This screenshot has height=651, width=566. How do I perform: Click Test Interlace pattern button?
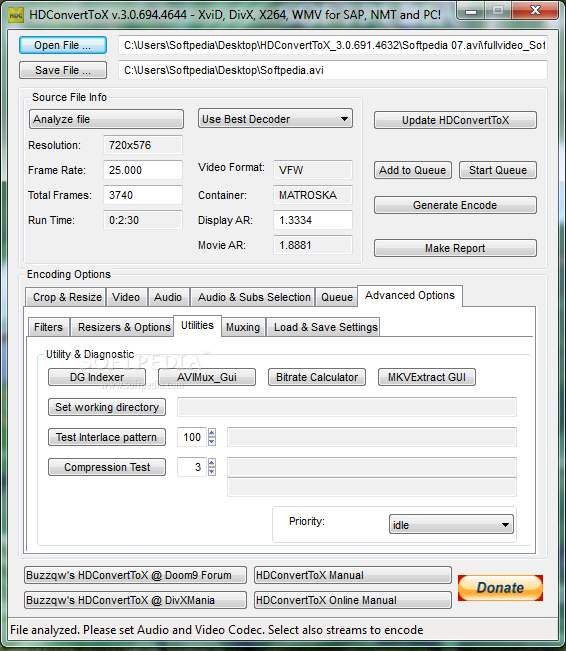tap(107, 437)
